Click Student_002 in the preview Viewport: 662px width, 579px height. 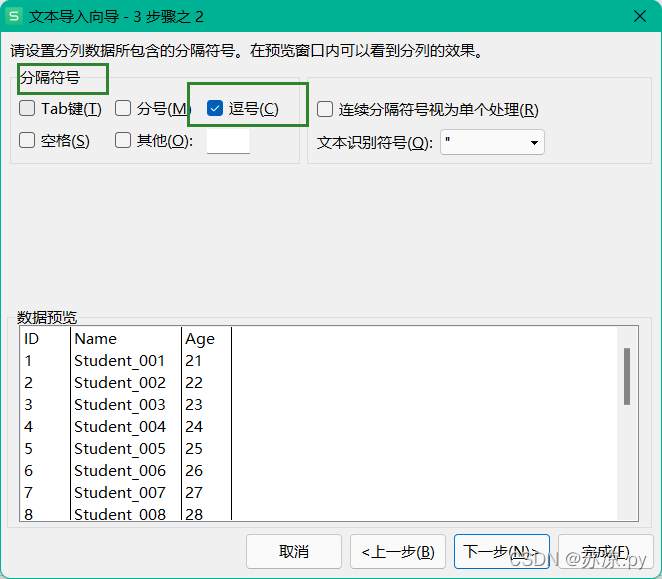coord(120,383)
